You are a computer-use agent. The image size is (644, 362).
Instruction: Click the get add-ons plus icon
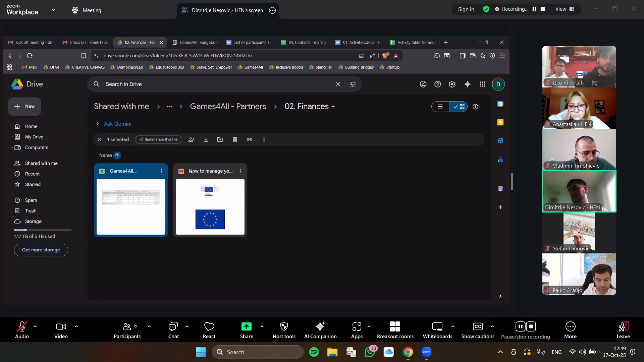point(500,207)
